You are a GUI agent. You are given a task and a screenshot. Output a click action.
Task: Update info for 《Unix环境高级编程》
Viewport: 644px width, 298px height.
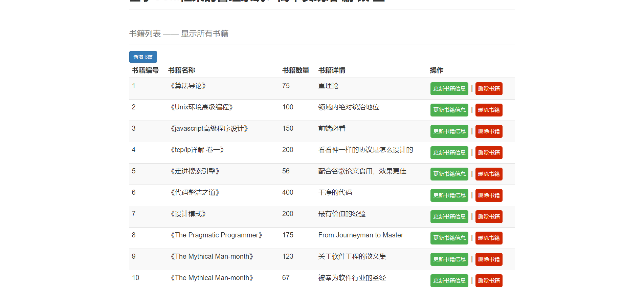click(x=449, y=110)
